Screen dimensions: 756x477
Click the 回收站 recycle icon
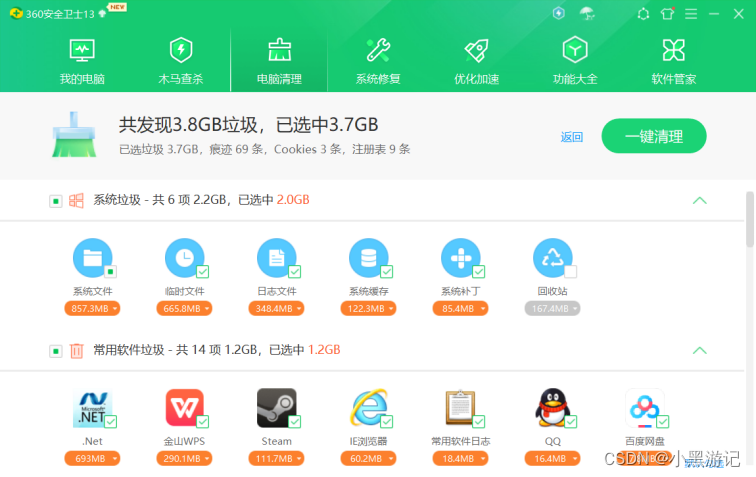pyautogui.click(x=553, y=258)
